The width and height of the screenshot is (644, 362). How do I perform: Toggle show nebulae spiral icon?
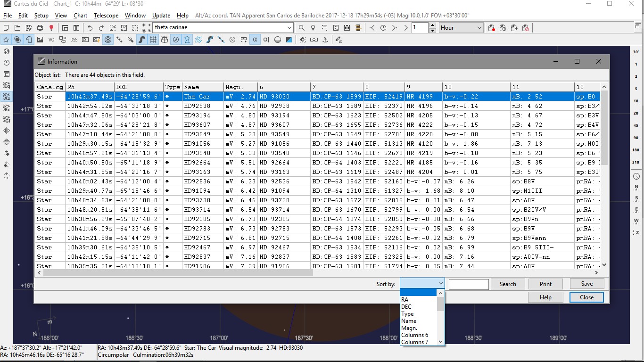pos(17,40)
